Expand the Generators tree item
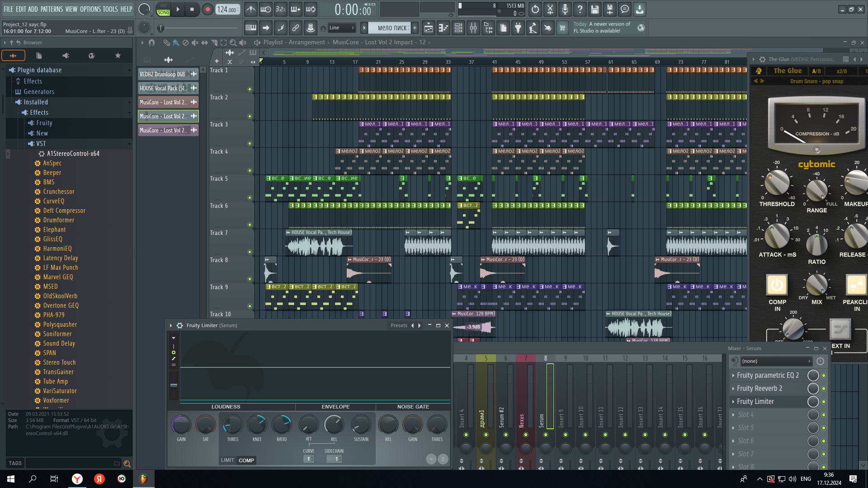This screenshot has width=868, height=488. coord(39,92)
